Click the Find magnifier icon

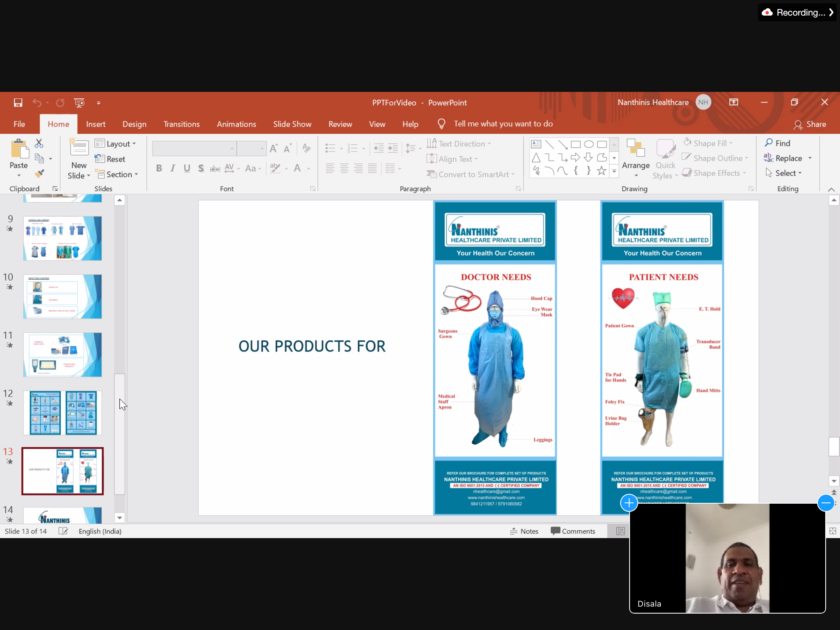pyautogui.click(x=769, y=143)
